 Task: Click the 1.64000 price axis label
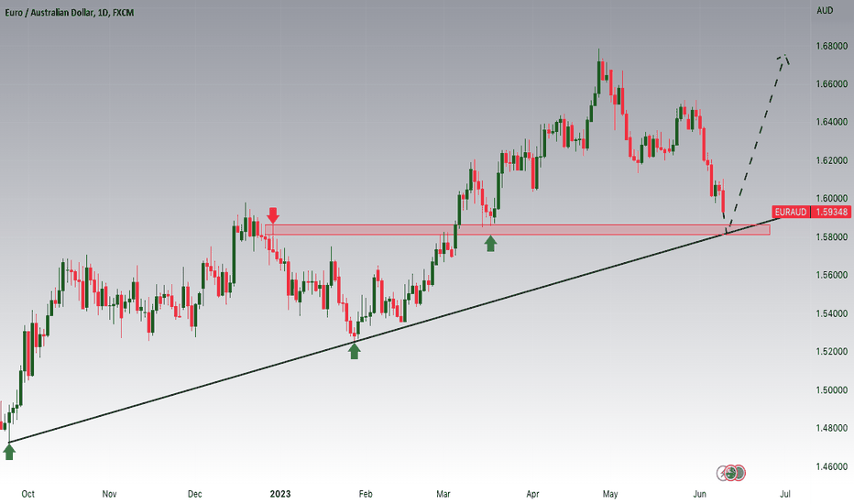pyautogui.click(x=831, y=122)
